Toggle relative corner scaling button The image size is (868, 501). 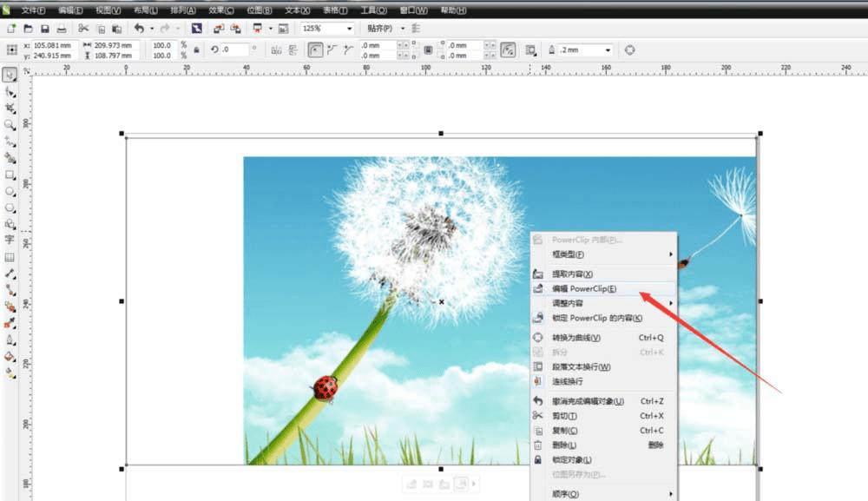[x=508, y=49]
